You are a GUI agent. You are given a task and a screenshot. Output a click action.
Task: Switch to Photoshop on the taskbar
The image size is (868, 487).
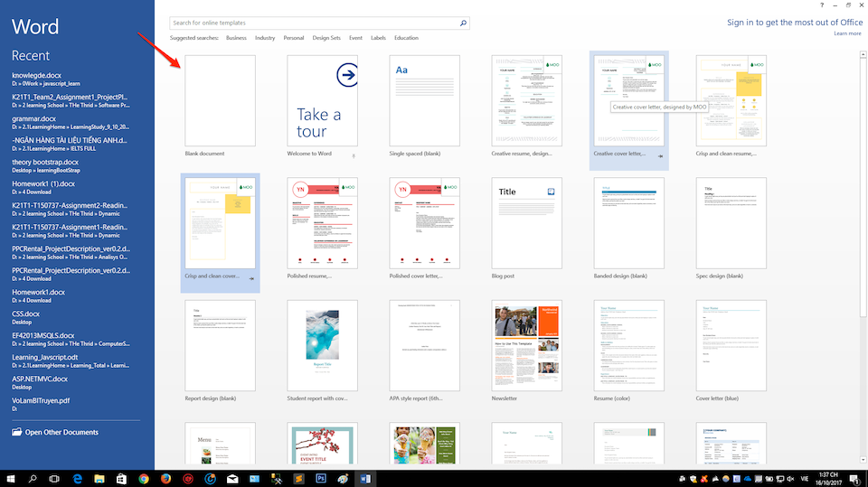(x=320, y=479)
